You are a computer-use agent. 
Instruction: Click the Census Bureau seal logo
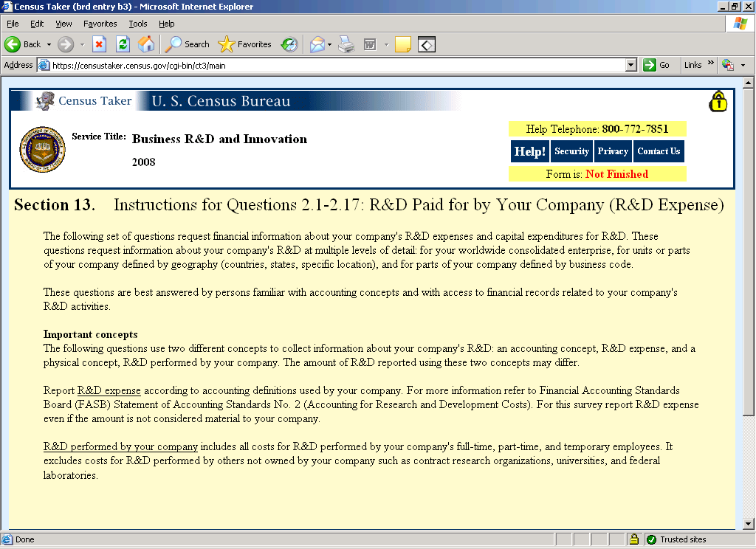pos(42,150)
